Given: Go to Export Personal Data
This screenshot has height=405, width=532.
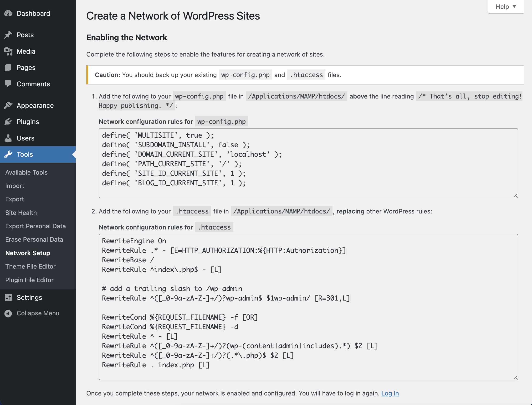Looking at the screenshot, I should pos(36,226).
